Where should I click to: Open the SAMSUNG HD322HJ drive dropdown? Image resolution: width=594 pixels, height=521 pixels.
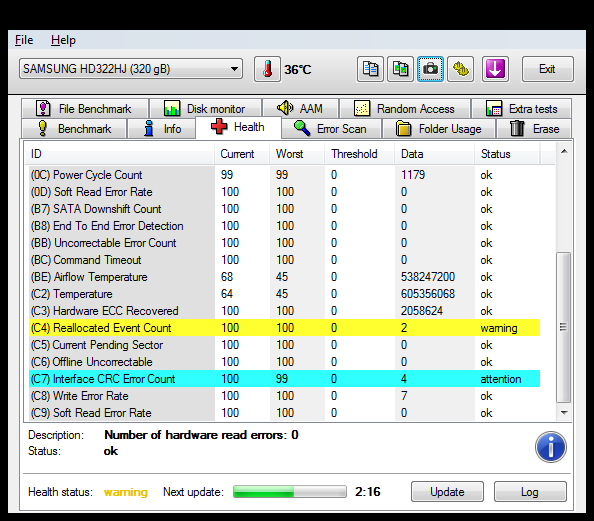click(x=131, y=69)
